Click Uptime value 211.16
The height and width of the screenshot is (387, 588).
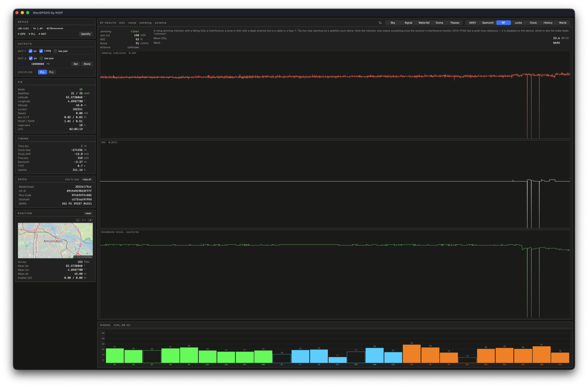[78, 170]
